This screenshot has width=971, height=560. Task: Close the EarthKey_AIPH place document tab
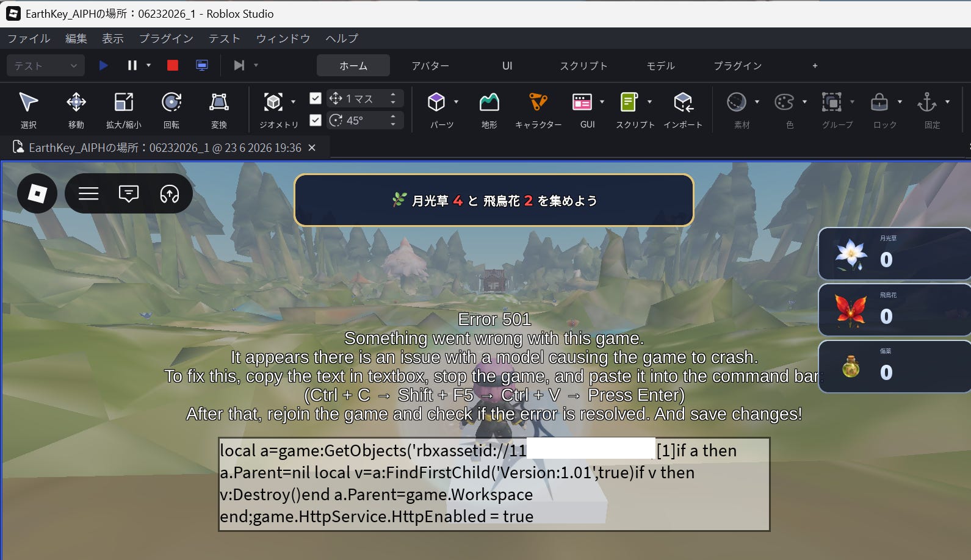tap(312, 148)
